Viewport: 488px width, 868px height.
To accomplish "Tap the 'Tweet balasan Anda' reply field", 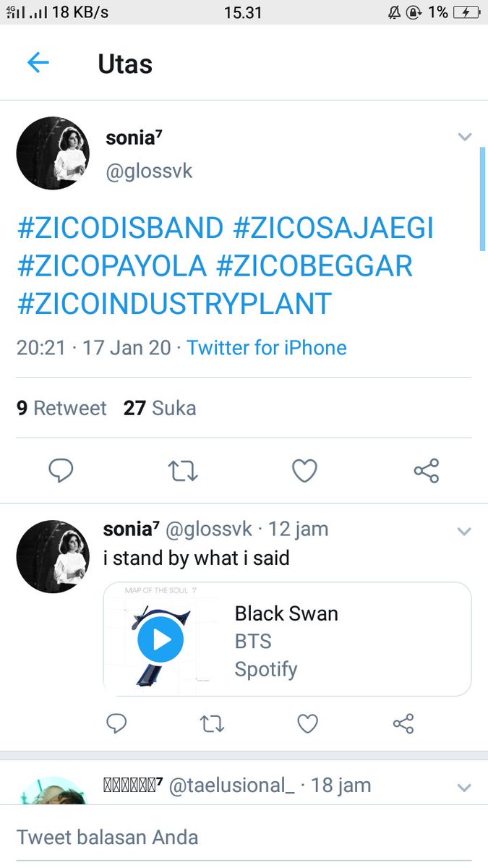I will coord(244,837).
